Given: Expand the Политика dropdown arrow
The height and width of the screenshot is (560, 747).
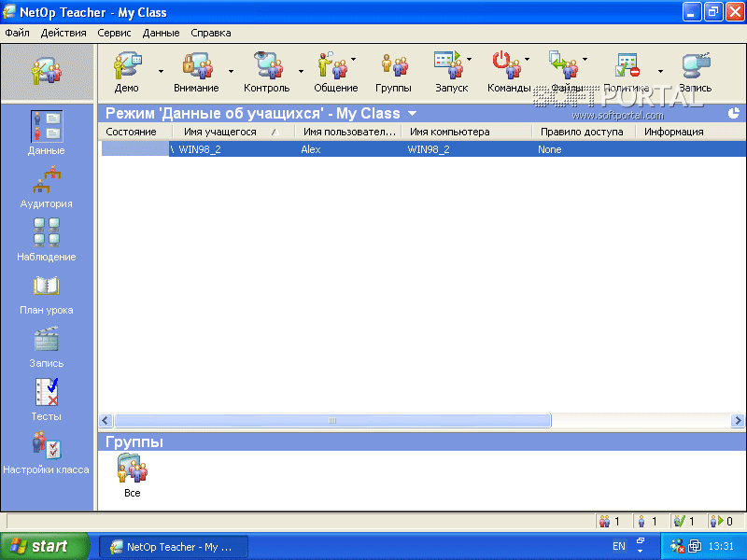Looking at the screenshot, I should pos(660,72).
